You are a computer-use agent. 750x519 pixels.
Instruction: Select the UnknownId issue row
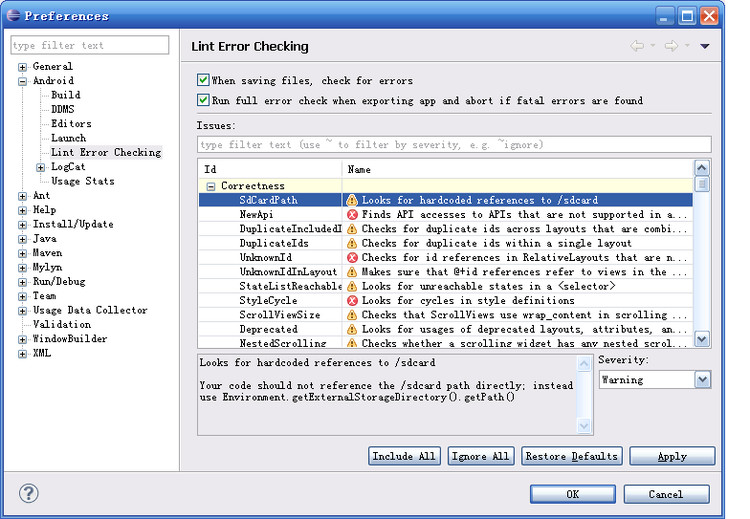pyautogui.click(x=446, y=257)
